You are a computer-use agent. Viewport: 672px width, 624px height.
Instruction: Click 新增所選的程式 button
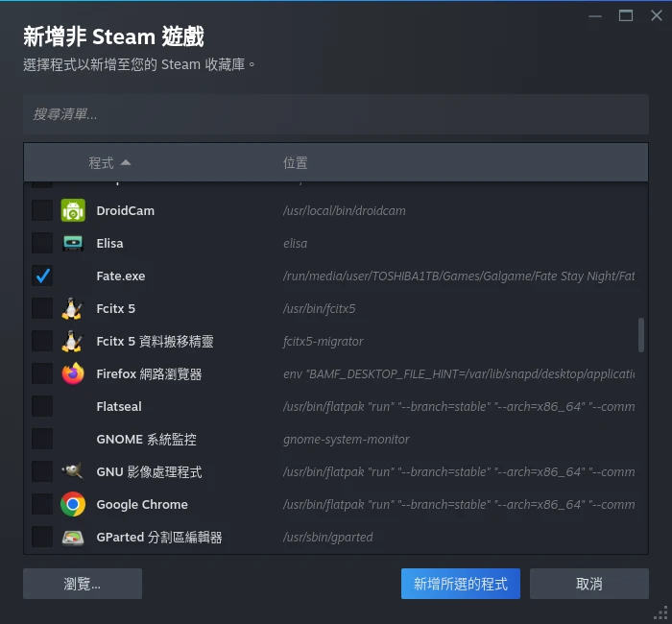[x=461, y=584]
